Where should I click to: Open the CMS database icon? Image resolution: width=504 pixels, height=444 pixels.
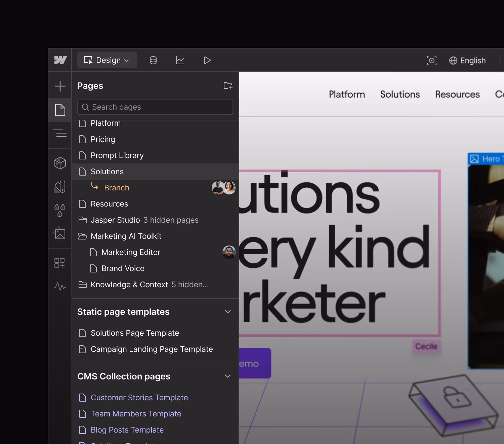pos(153,60)
